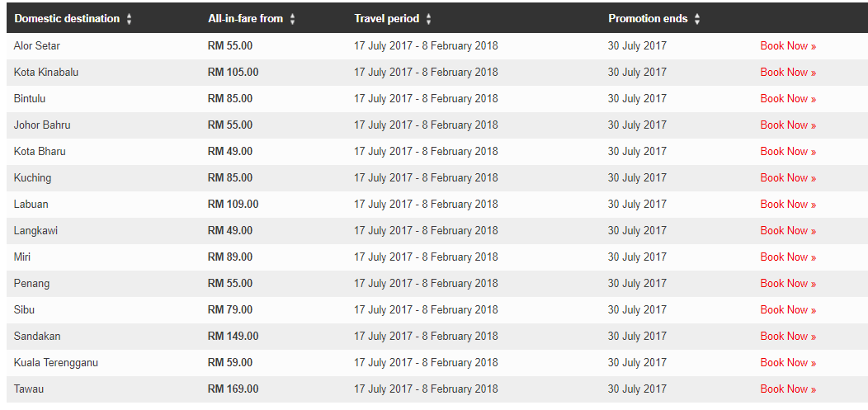Click the Travel period header text

(x=386, y=18)
